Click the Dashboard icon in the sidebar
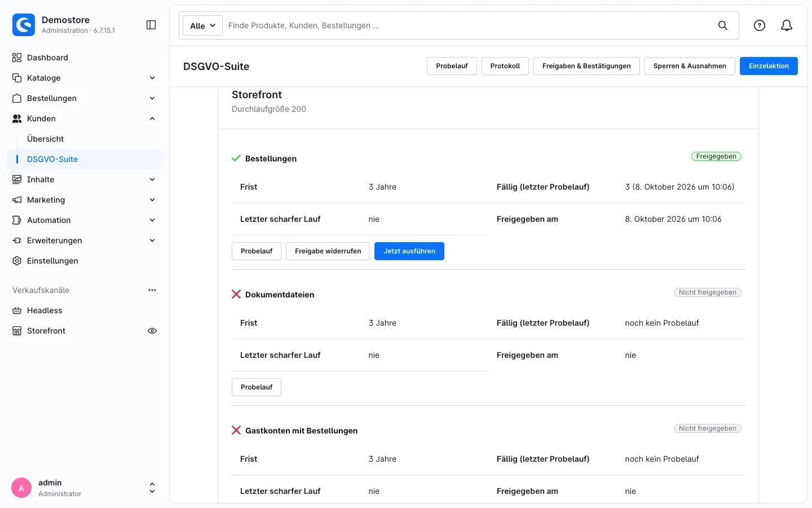This screenshot has width=812, height=508. pyautogui.click(x=17, y=58)
